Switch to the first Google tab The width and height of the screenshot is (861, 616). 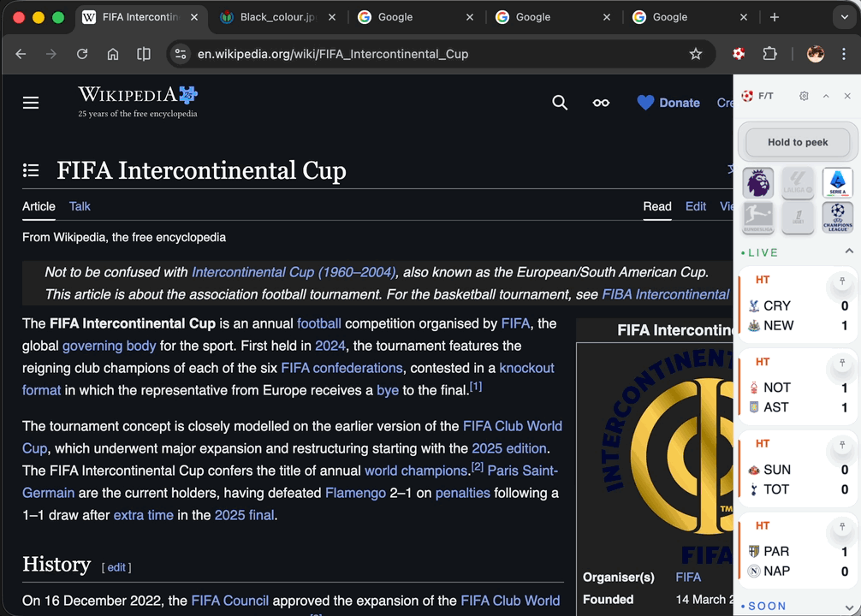click(415, 17)
